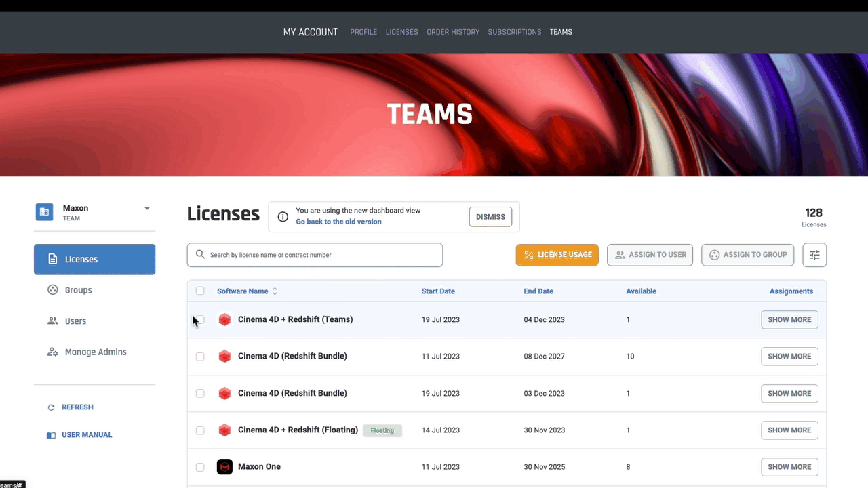Click the Assign to Group button
This screenshot has height=488, width=868.
[x=747, y=255]
